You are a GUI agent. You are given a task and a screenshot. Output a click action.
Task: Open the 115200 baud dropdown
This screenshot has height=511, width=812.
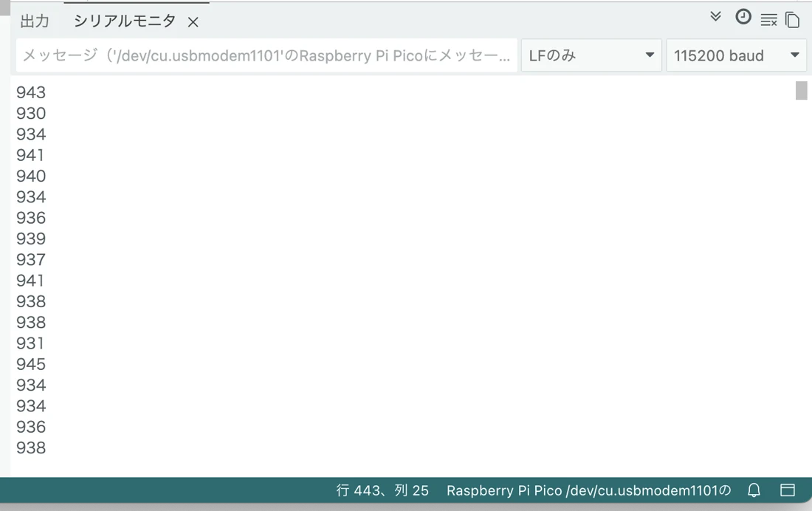tap(736, 55)
